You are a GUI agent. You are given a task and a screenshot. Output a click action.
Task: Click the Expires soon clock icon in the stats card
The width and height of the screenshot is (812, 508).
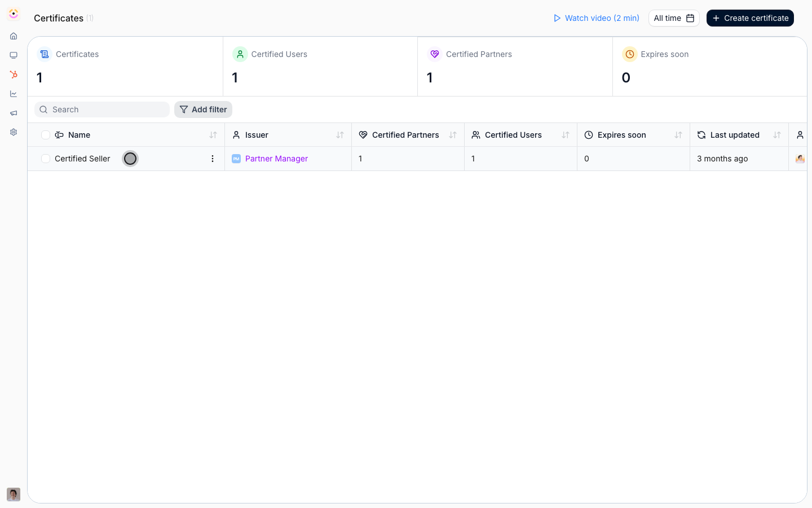[x=630, y=54]
